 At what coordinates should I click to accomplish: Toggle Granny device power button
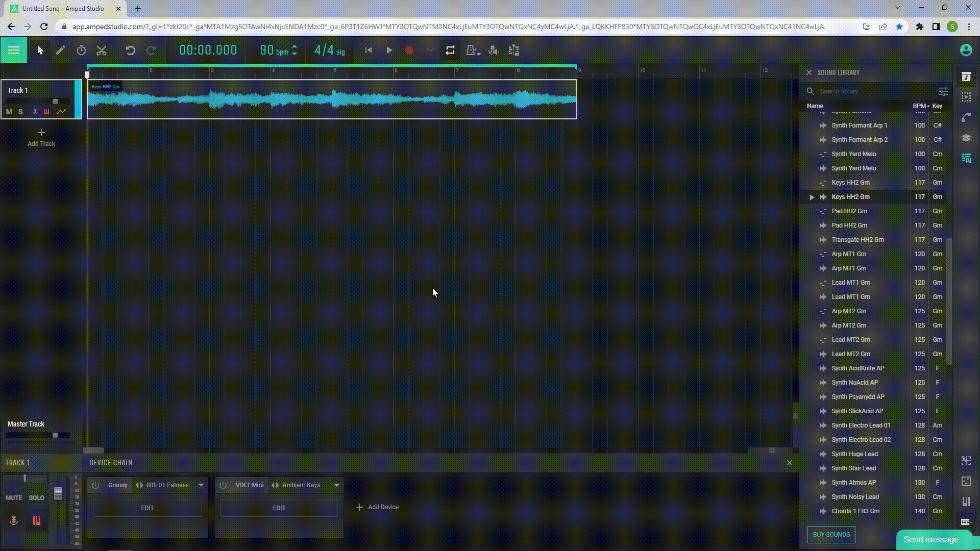95,485
